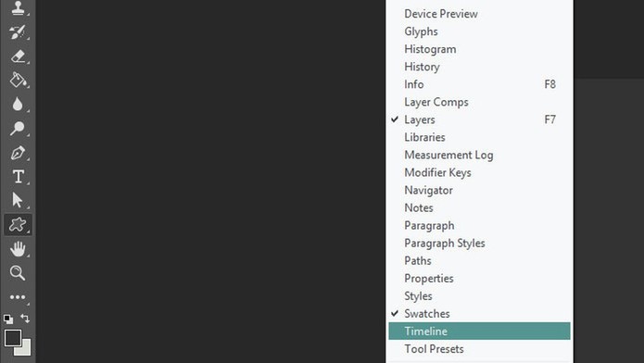Viewport: 644px width, 363px height.
Task: Swap foreground and background colors
Action: click(x=25, y=319)
